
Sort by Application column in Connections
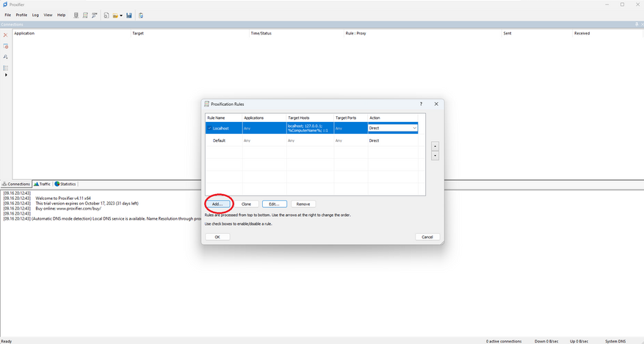click(71, 33)
